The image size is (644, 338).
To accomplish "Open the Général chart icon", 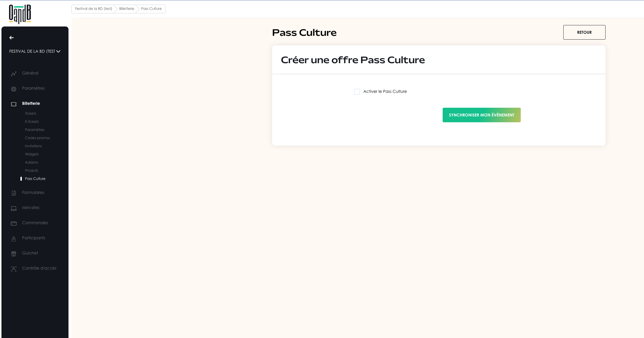I will 14,74.
